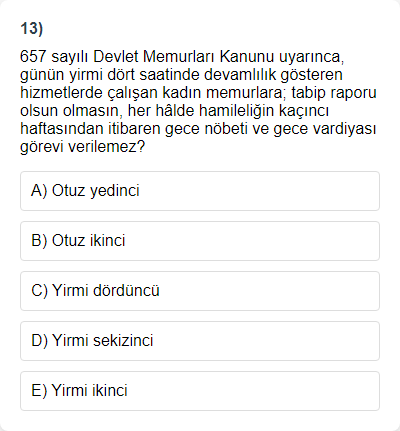The image size is (400, 431).
Task: Click the line starting 'hizmetlerde çalışan kadın'
Action: coord(198,93)
